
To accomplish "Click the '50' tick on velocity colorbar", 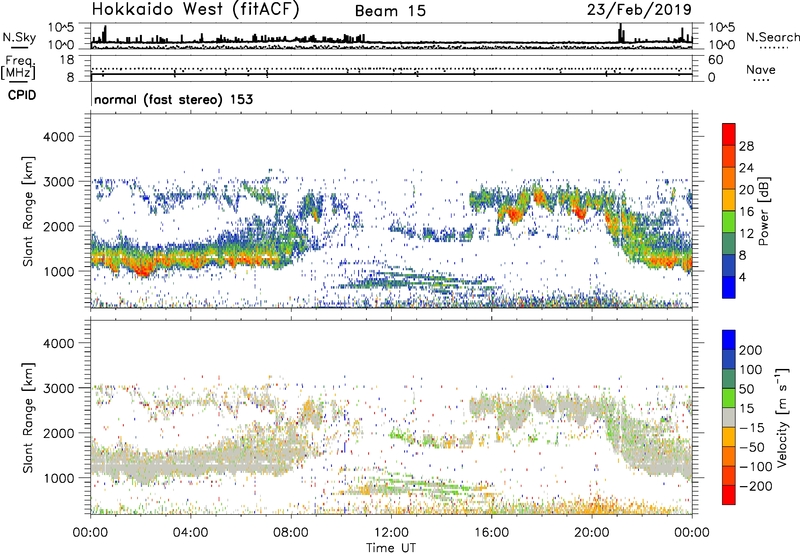I will tap(746, 389).
